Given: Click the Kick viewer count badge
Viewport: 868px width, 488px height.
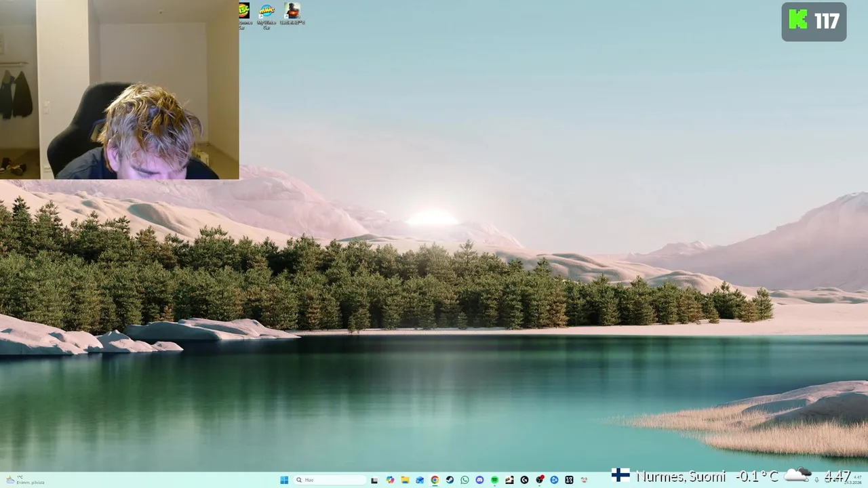Looking at the screenshot, I should pyautogui.click(x=814, y=22).
